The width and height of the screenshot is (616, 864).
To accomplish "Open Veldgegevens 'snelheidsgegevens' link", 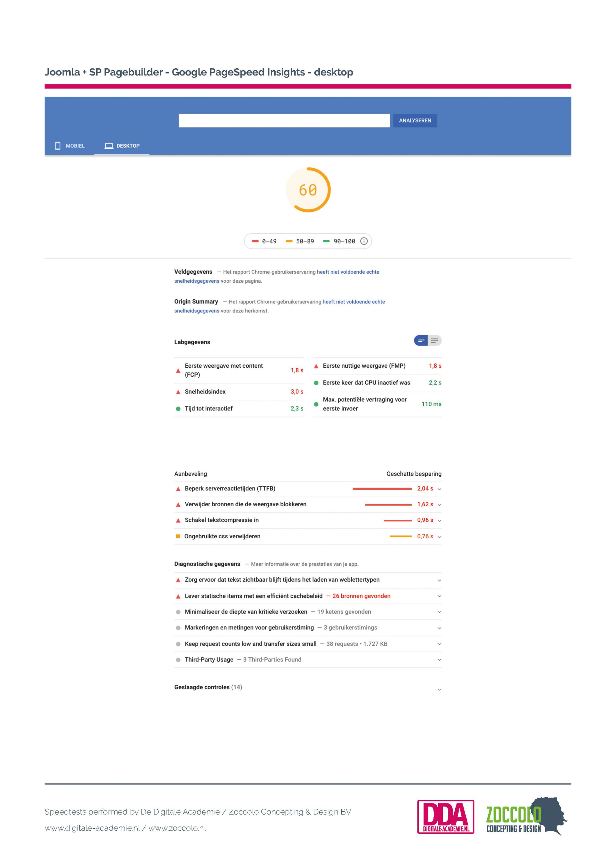I will [196, 281].
